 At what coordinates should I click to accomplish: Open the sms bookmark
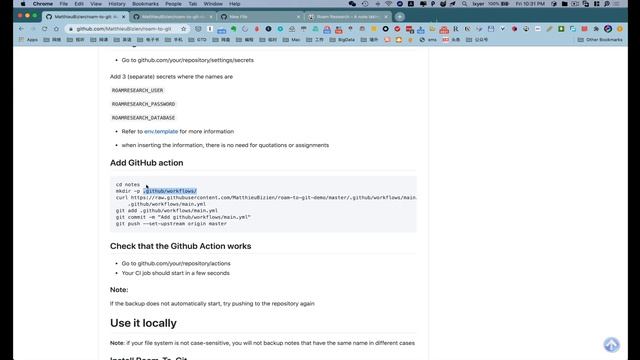tap(428, 40)
